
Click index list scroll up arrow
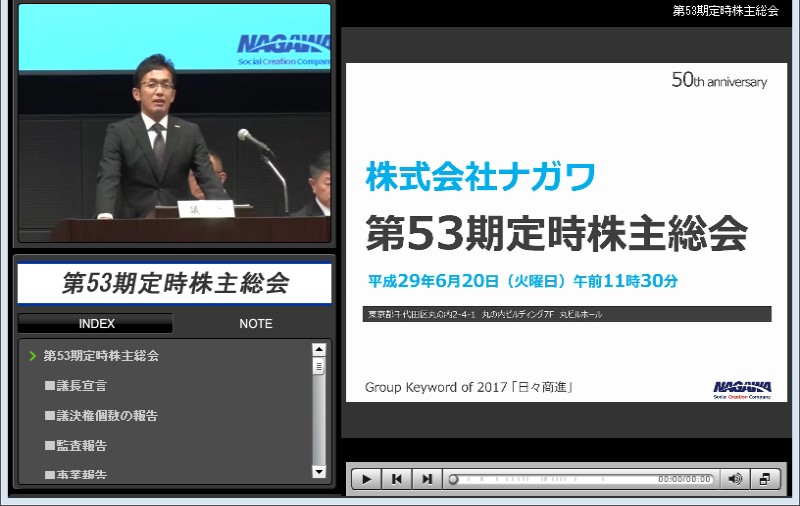coord(319,349)
